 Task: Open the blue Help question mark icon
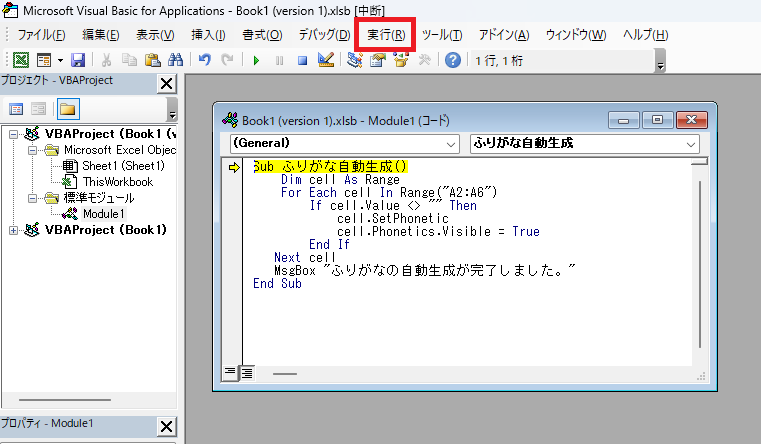pos(452,61)
